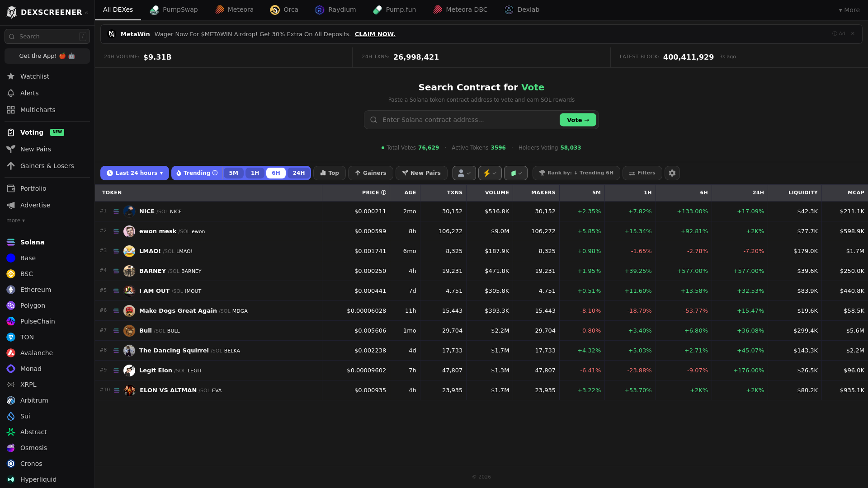The image size is (868, 488).
Task: Select the Solana chain icon
Action: coord(11,242)
